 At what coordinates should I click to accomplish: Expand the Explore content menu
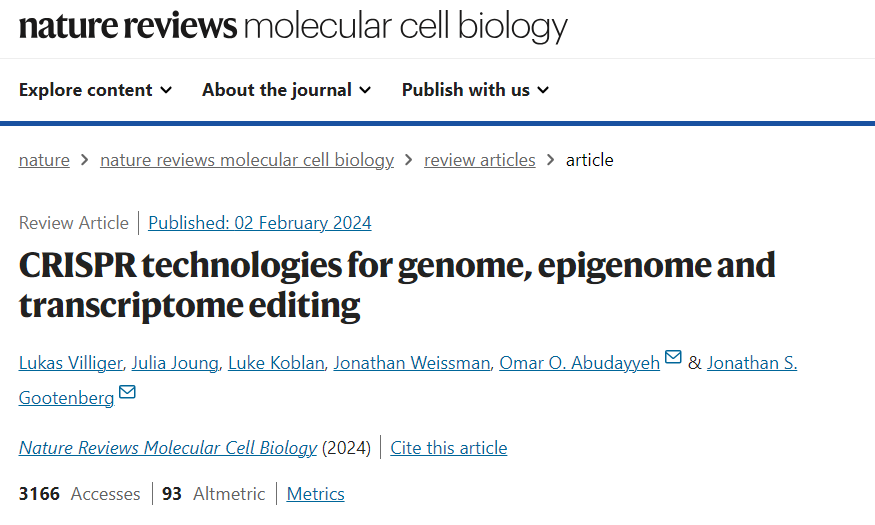coord(95,90)
